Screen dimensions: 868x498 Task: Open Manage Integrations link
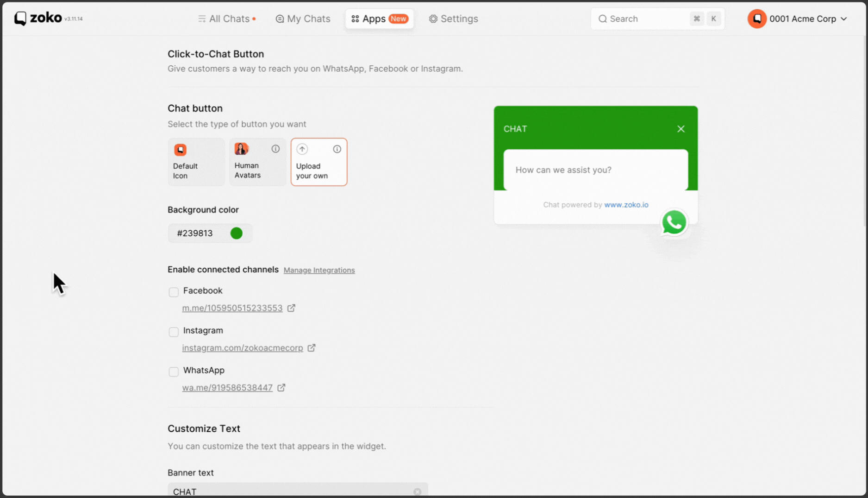[319, 270]
